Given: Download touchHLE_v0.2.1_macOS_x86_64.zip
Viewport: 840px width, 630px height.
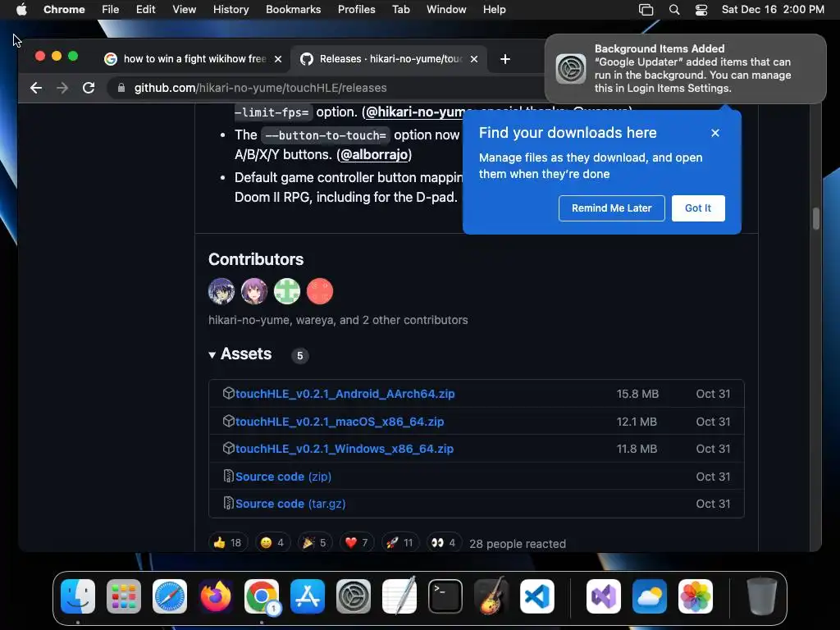Looking at the screenshot, I should click(x=340, y=422).
